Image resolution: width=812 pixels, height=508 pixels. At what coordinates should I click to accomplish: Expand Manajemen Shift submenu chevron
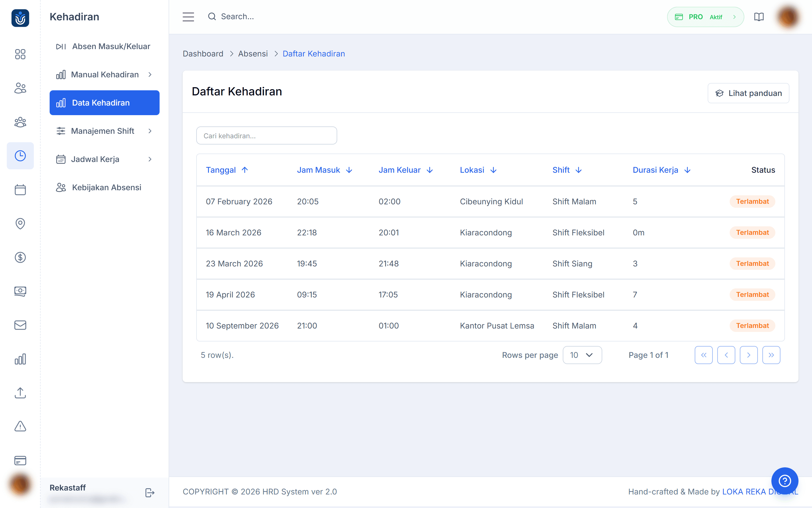point(150,131)
